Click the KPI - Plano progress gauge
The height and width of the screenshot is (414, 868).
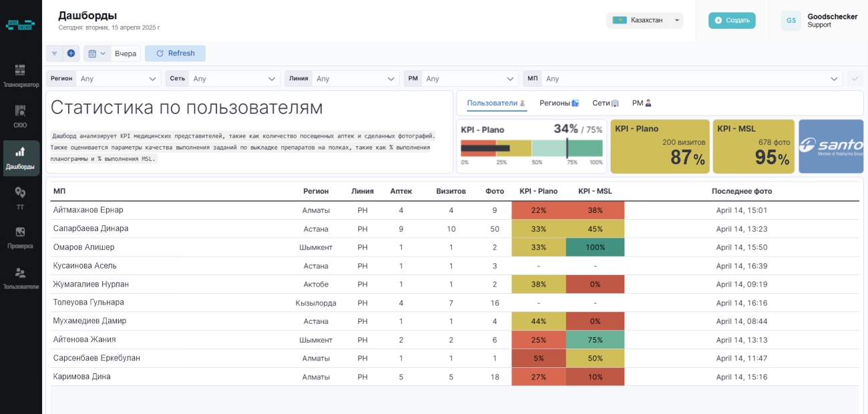pos(531,147)
